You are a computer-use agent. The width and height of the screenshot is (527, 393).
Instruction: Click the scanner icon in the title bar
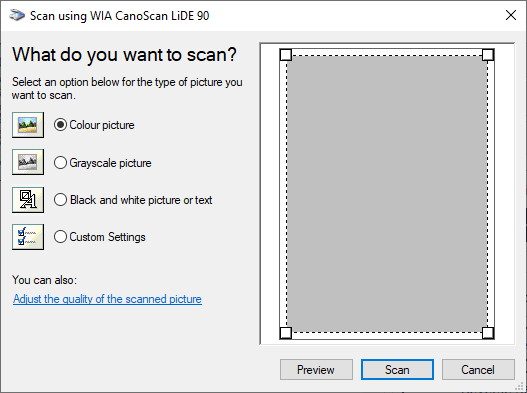pyautogui.click(x=17, y=15)
